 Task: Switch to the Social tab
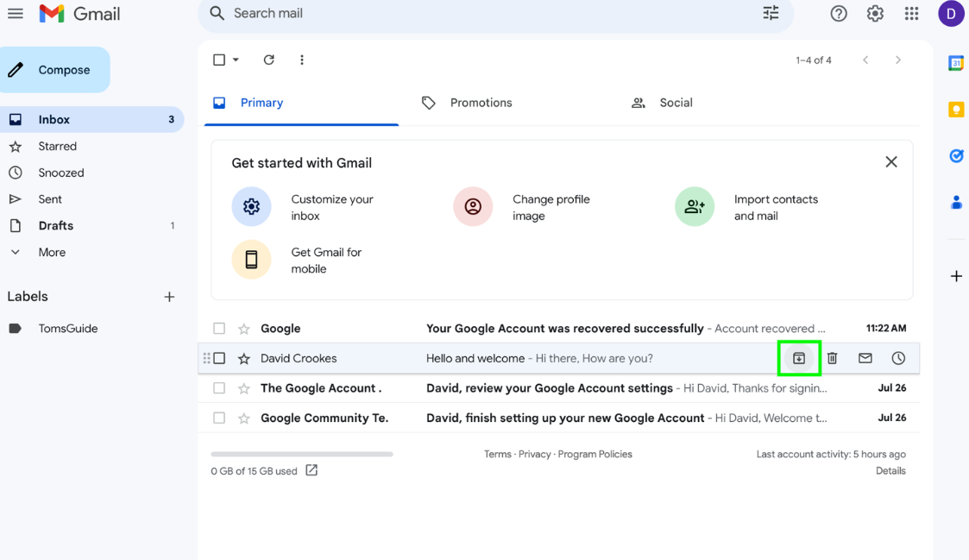click(x=663, y=103)
